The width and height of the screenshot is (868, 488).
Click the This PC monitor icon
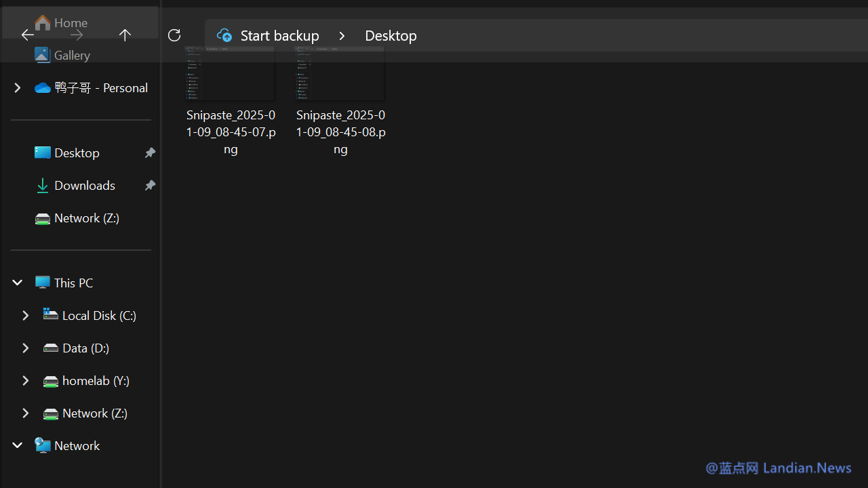pos(43,283)
